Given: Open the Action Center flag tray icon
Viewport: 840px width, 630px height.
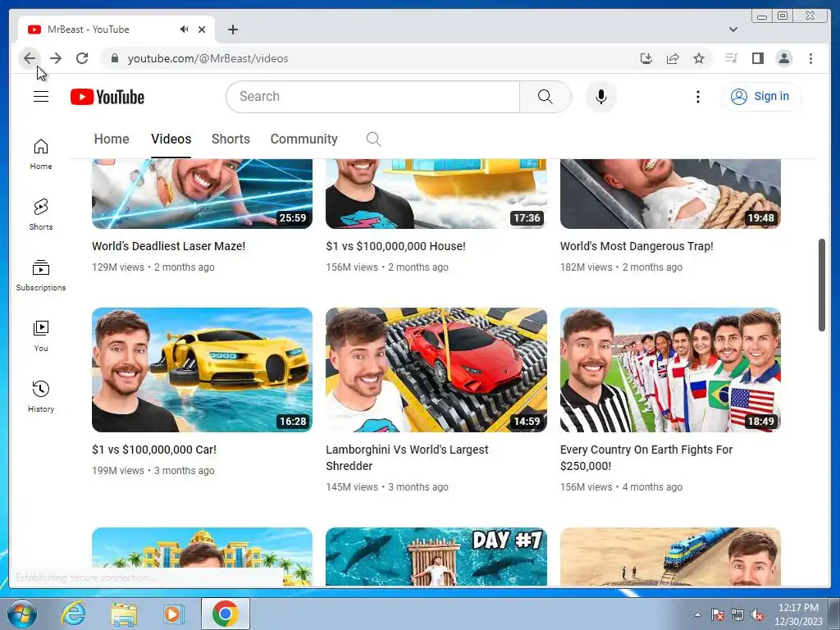Looking at the screenshot, I should (717, 614).
